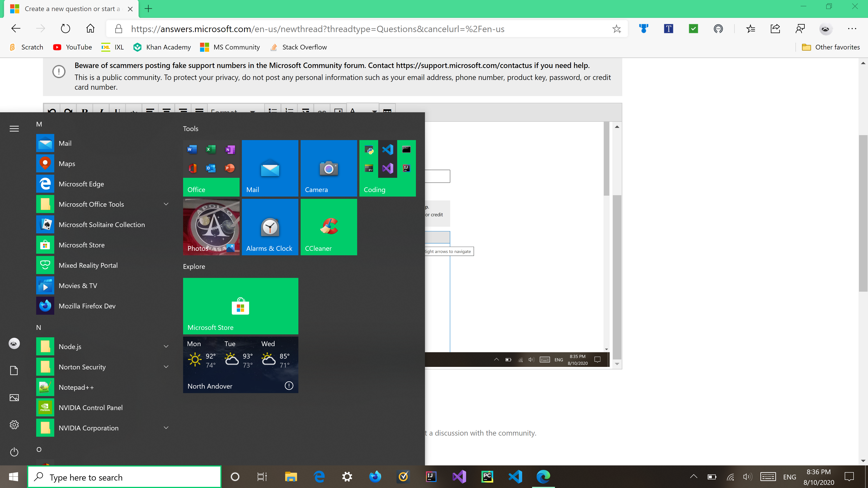Open the Alarms & Clock tile
This screenshot has height=488, width=868.
(270, 227)
